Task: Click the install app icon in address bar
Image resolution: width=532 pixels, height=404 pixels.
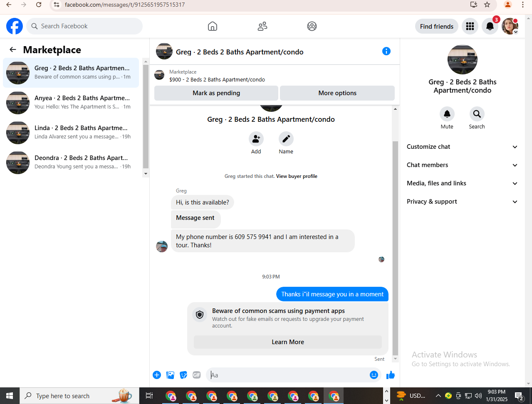Action: [473, 5]
